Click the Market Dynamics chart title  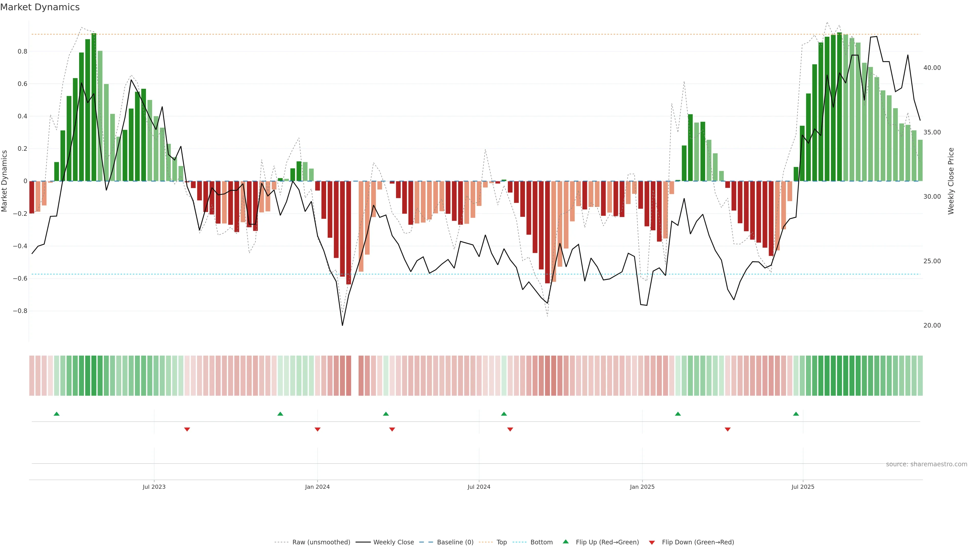click(40, 7)
